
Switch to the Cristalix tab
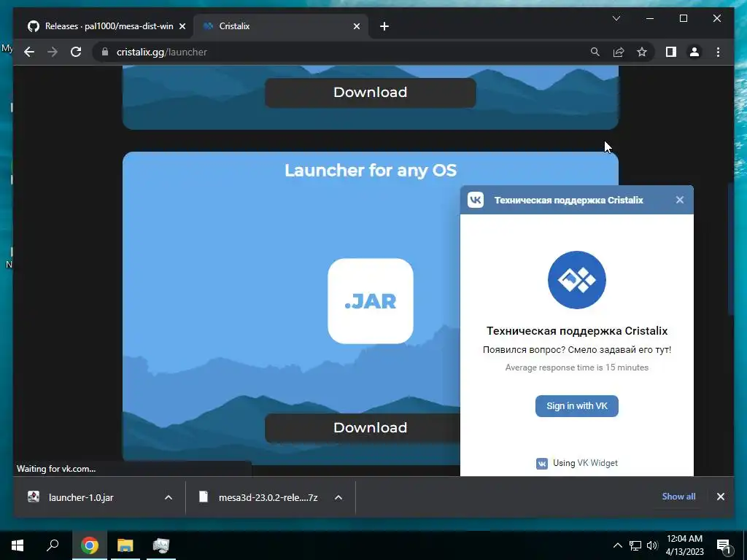281,26
